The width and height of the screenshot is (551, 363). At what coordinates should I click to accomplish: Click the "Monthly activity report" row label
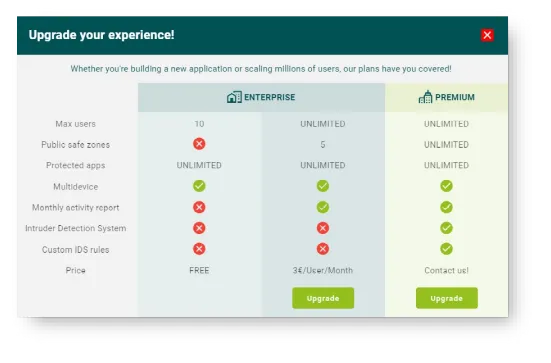(76, 208)
